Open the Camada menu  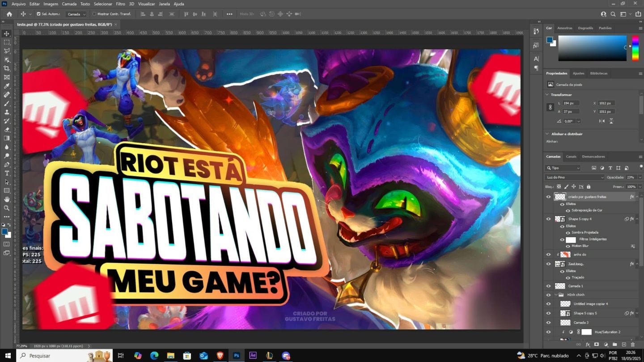coord(69,4)
